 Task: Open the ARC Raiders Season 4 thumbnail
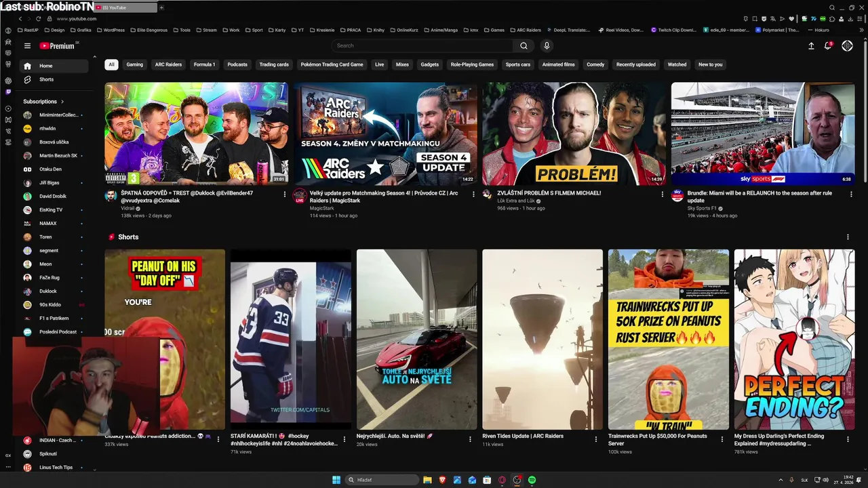tap(385, 134)
